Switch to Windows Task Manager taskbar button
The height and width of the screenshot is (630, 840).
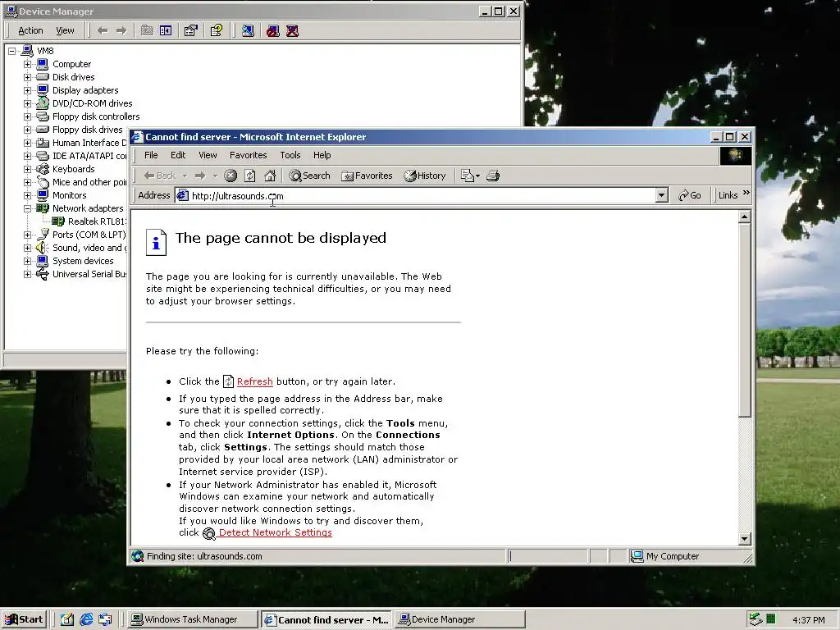pyautogui.click(x=192, y=619)
